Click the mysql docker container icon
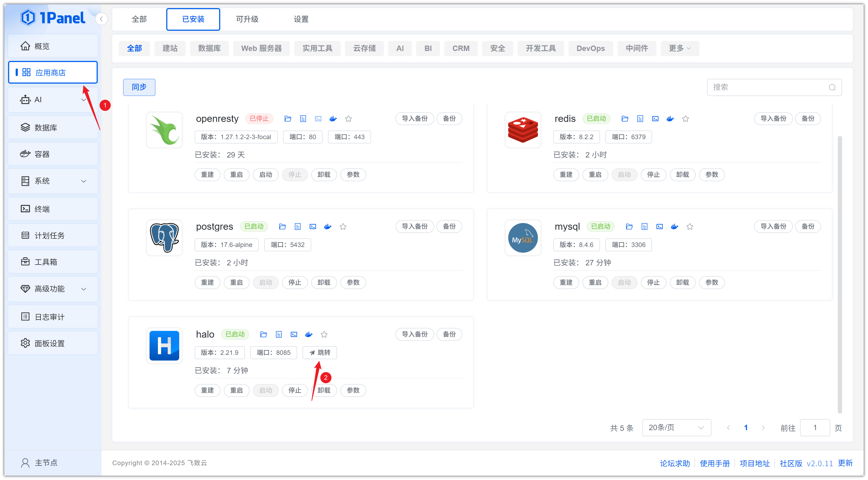Screen dimensions: 868x480 click(x=674, y=227)
